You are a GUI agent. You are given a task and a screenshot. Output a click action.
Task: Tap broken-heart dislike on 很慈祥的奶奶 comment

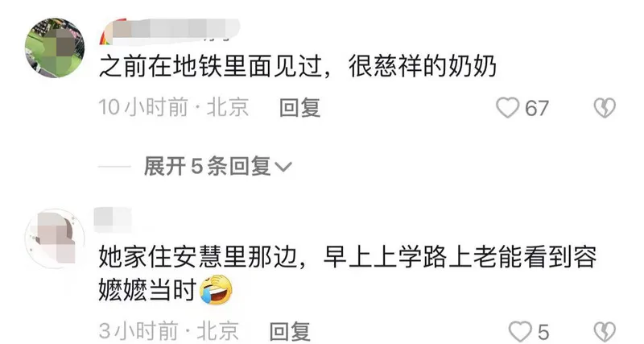pos(605,108)
